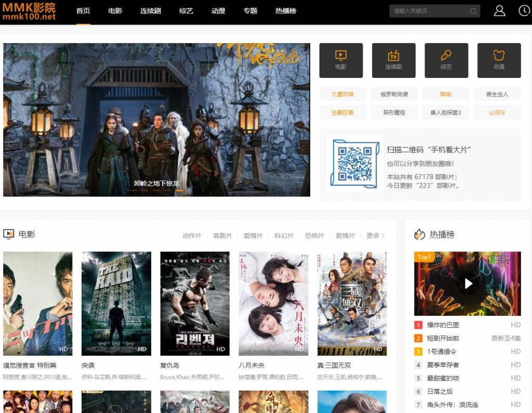
Task: Play the Top1 video in 热播榜
Action: tap(468, 284)
